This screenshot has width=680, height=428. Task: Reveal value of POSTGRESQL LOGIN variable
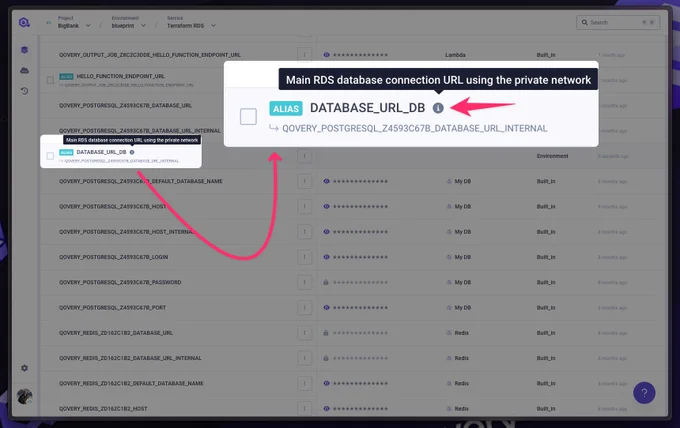(x=327, y=257)
